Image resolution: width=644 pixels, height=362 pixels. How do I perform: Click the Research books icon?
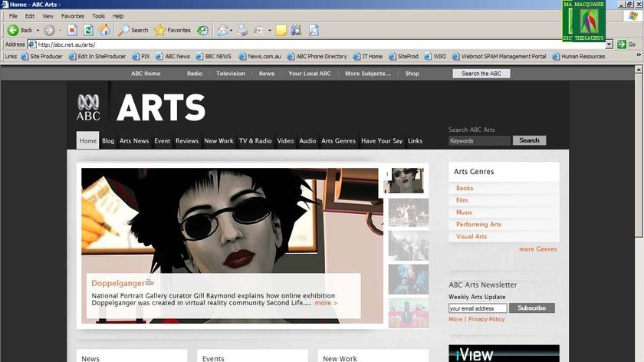tap(297, 30)
